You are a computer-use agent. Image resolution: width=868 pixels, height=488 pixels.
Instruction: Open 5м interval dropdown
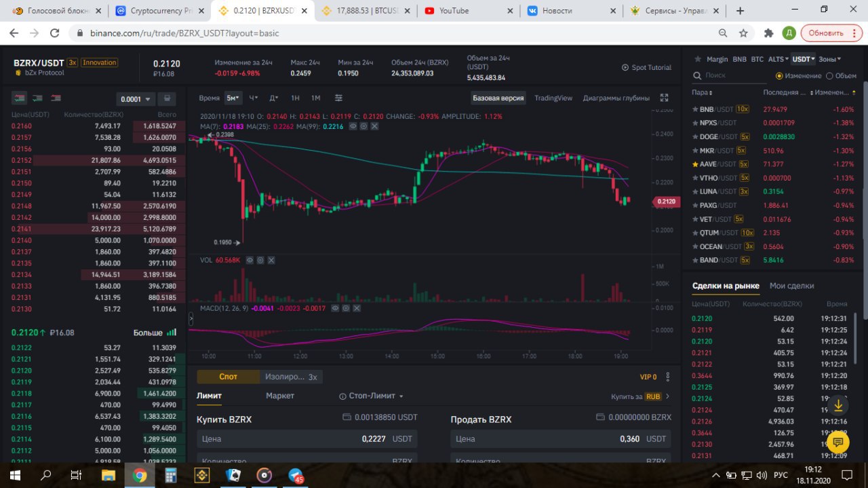click(233, 98)
